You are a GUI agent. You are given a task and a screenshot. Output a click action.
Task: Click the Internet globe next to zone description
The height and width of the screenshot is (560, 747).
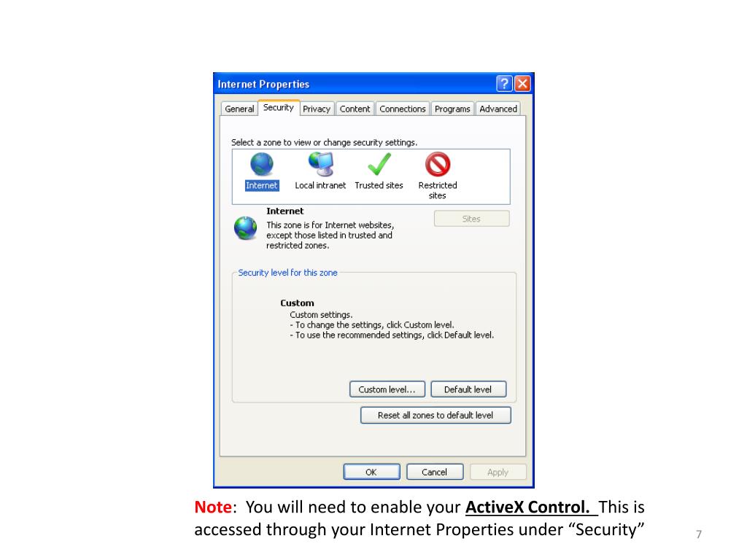click(x=245, y=228)
